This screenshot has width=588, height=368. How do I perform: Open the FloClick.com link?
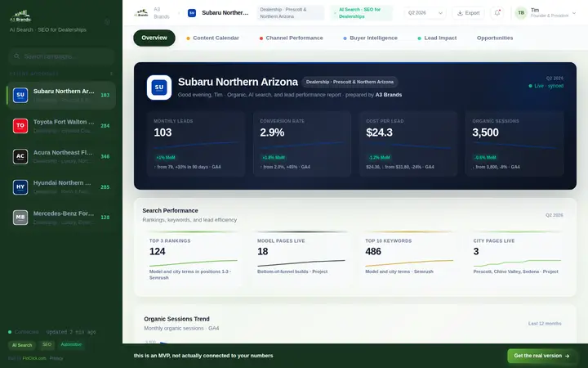pyautogui.click(x=34, y=358)
